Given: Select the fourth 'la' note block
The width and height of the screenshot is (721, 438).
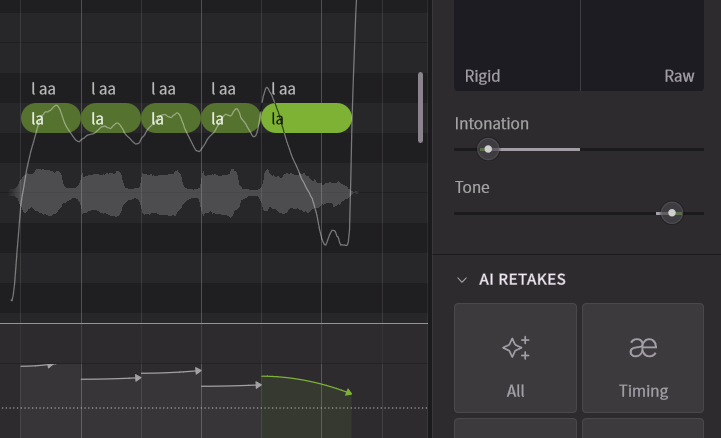Looking at the screenshot, I should (x=230, y=119).
